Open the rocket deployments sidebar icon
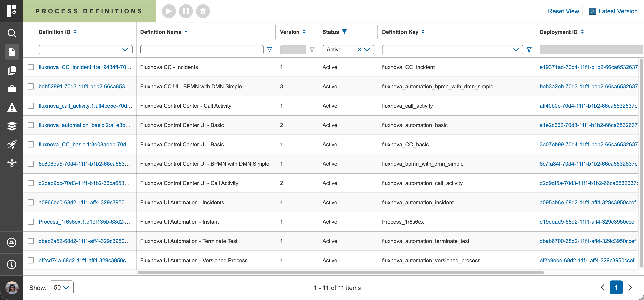 (12, 145)
